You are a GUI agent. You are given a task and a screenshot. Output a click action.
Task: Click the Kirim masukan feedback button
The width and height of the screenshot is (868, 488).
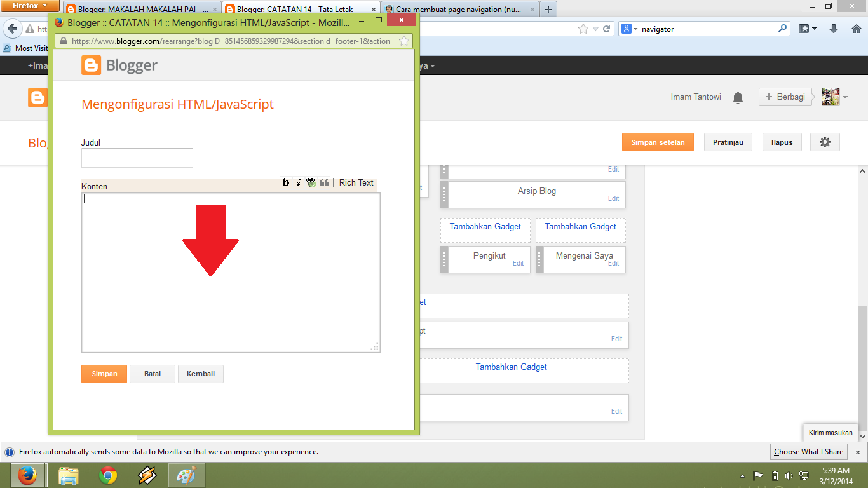point(831,433)
